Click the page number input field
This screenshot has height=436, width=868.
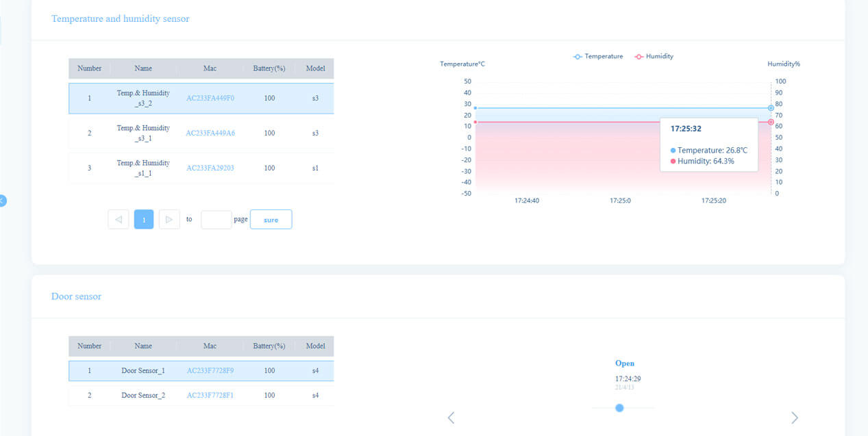pos(216,219)
